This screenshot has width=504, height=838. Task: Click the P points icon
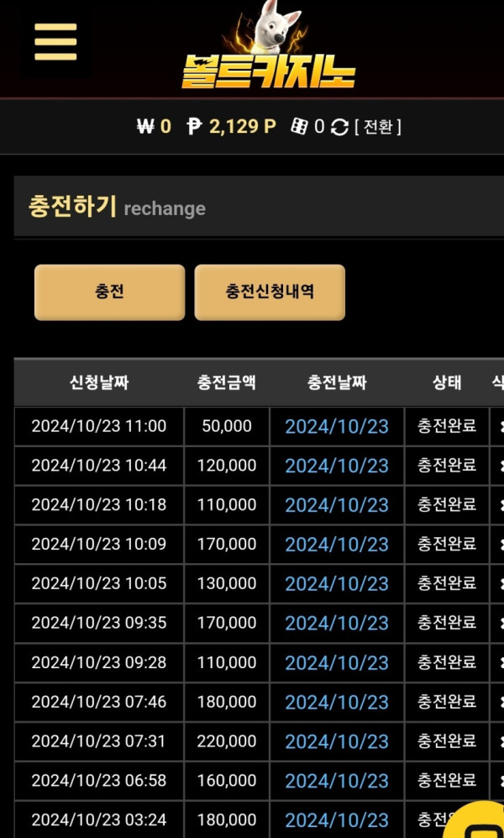(194, 127)
